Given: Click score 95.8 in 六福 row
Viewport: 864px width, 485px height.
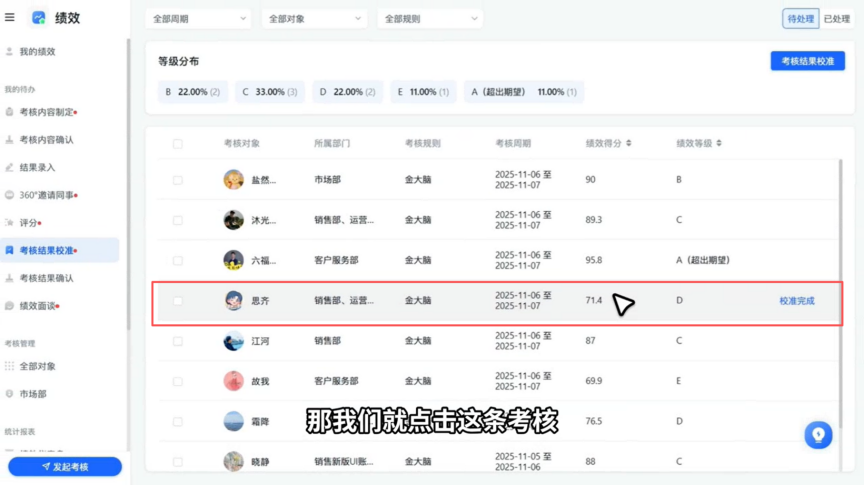Looking at the screenshot, I should [x=593, y=260].
